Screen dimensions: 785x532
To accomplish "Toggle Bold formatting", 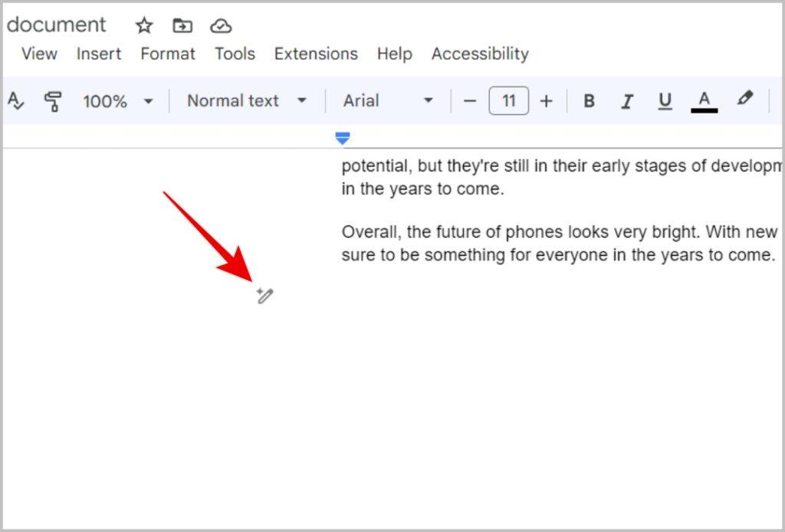I will tap(590, 101).
